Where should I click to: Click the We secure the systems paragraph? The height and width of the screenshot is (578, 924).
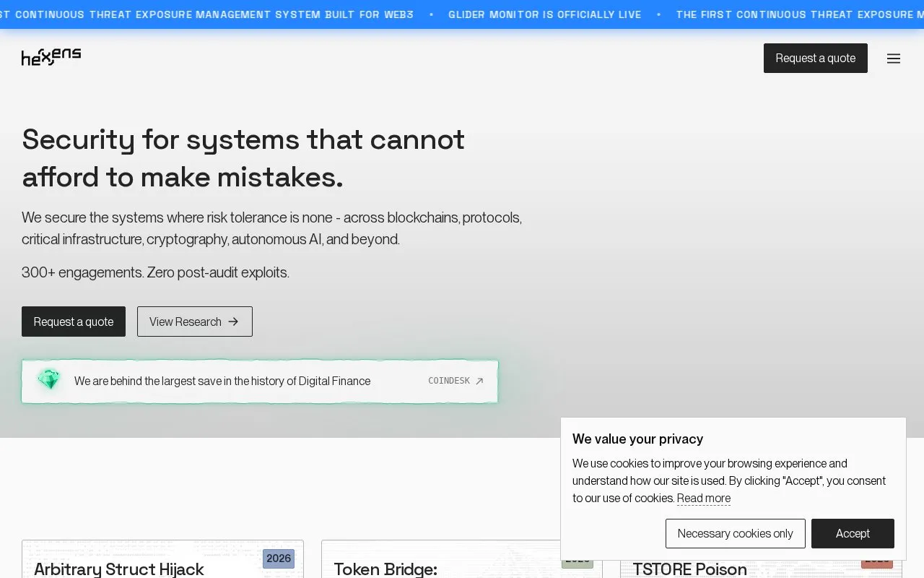271,228
